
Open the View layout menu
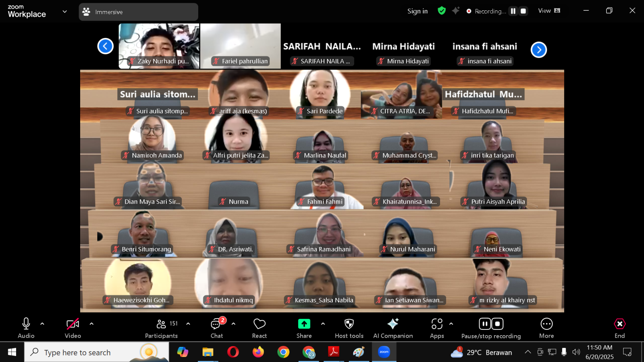[x=549, y=11]
